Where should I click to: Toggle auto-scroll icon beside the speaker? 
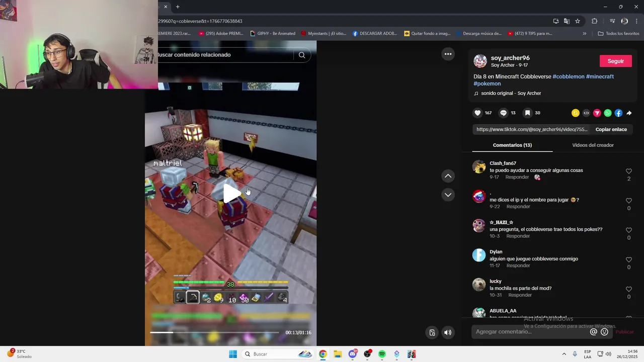click(432, 332)
